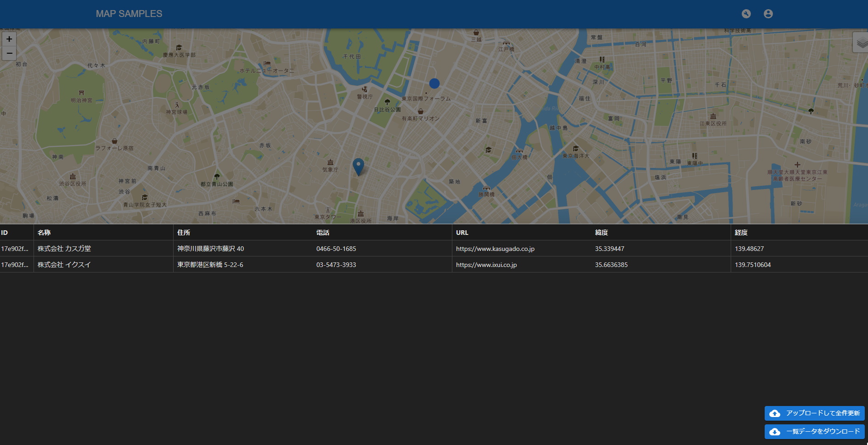Screen dimensions: 868x445
Task: Click the 緯度 column header
Action: tap(601, 233)
